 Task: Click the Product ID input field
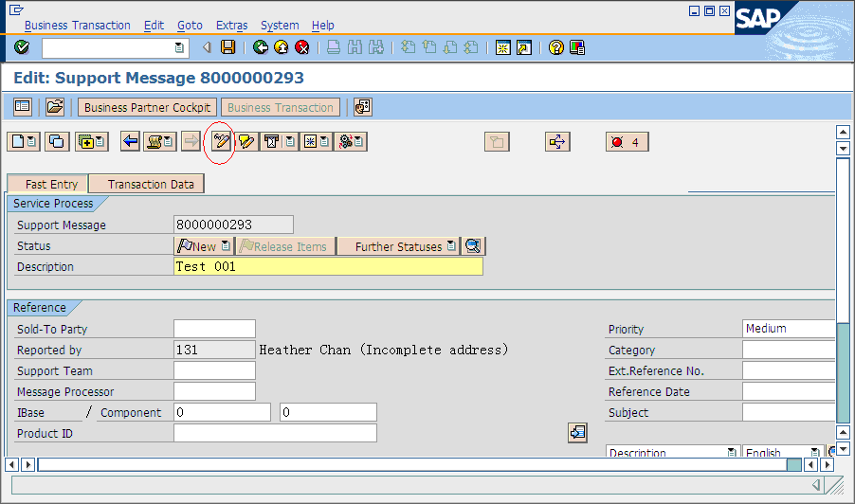[275, 433]
